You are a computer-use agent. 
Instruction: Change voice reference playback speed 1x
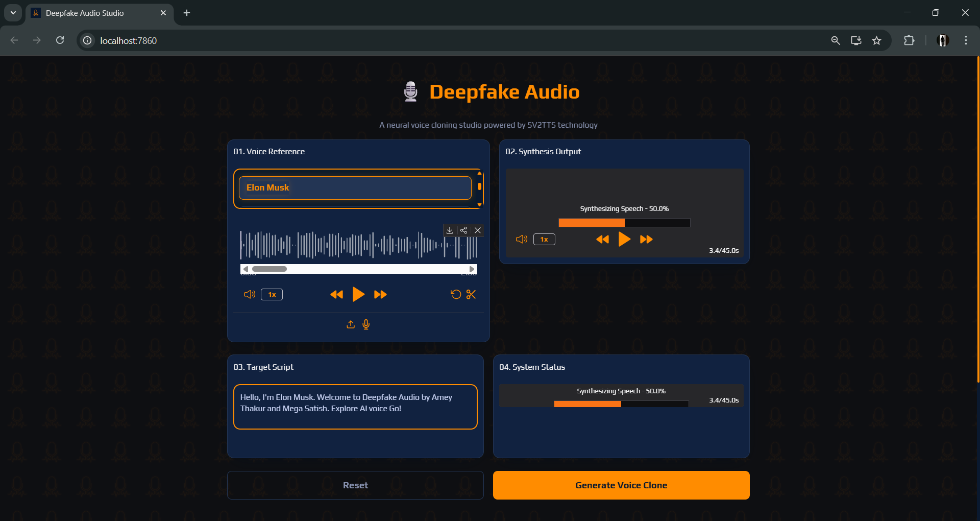coord(272,294)
